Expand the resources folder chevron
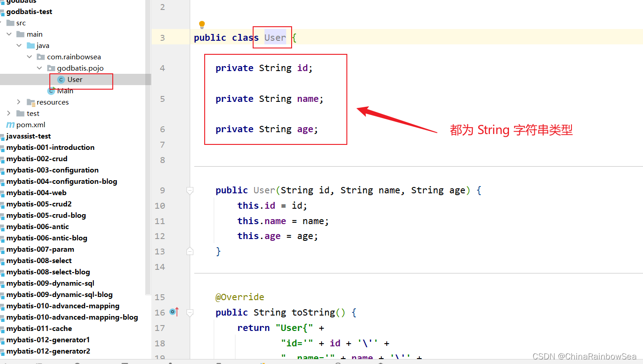Image resolution: width=643 pixels, height=364 pixels. (19, 102)
